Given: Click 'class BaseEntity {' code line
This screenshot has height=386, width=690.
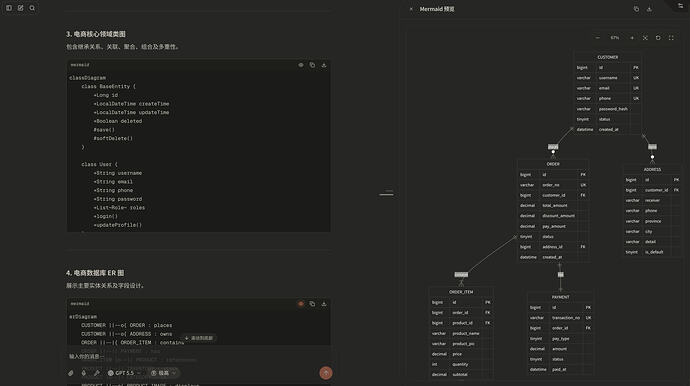Looking at the screenshot, I should [109, 87].
